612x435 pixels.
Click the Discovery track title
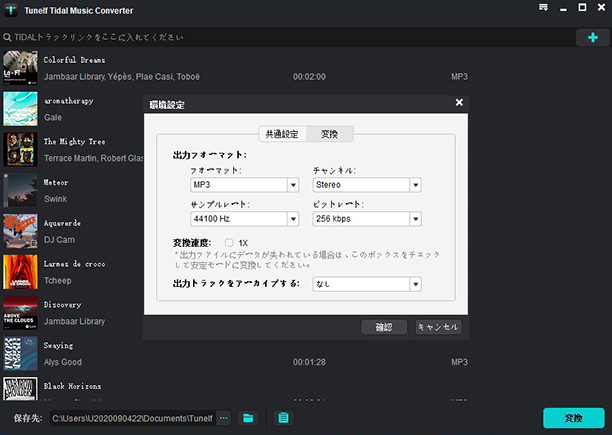pyautogui.click(x=62, y=305)
